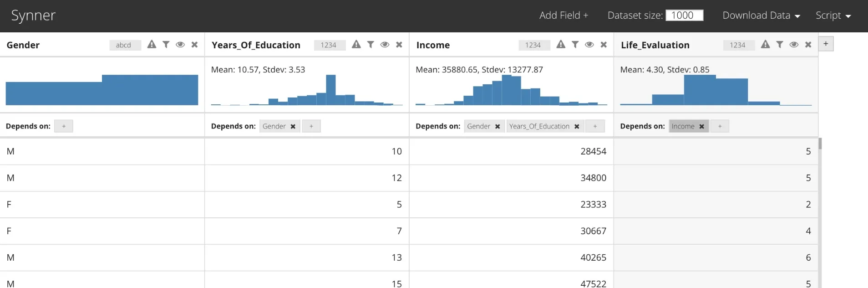The width and height of the screenshot is (868, 288).
Task: Click the plus button to add new column
Action: (x=826, y=44)
